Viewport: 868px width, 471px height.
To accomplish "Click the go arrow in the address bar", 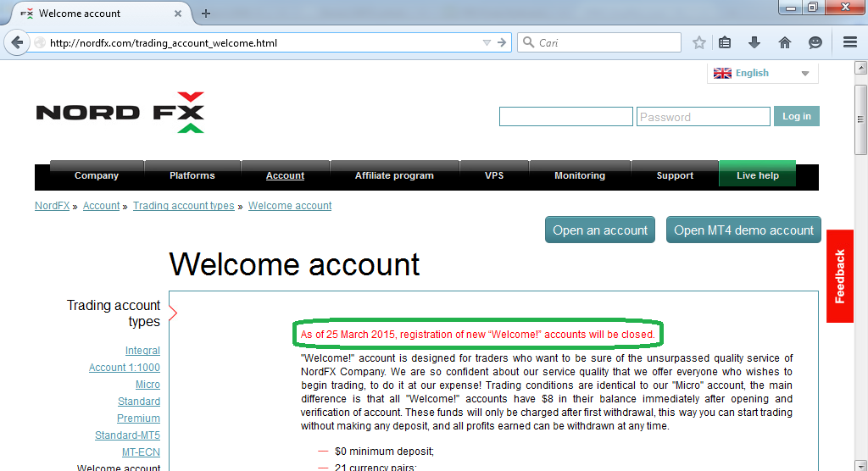I will pos(502,42).
